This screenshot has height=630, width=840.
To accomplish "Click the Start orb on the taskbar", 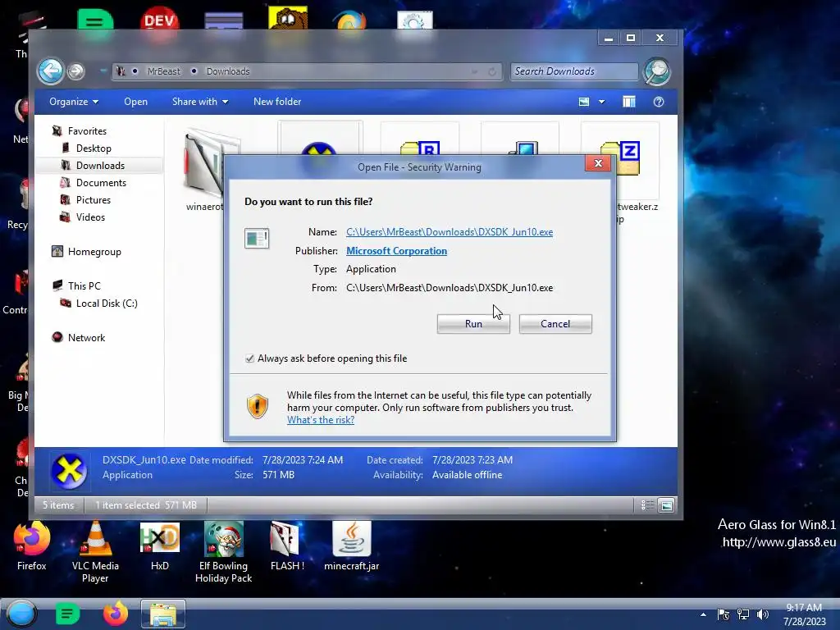I will tap(21, 614).
